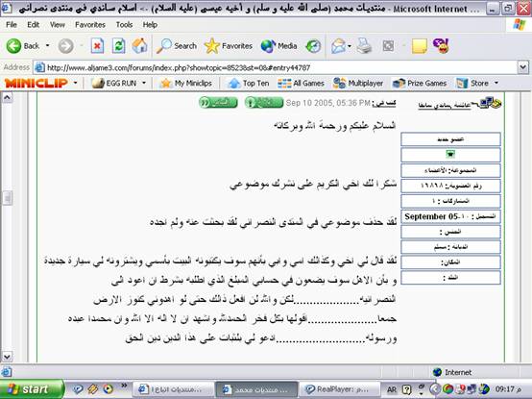Open Prize Games
The height and width of the screenshot is (399, 532).
coord(420,84)
